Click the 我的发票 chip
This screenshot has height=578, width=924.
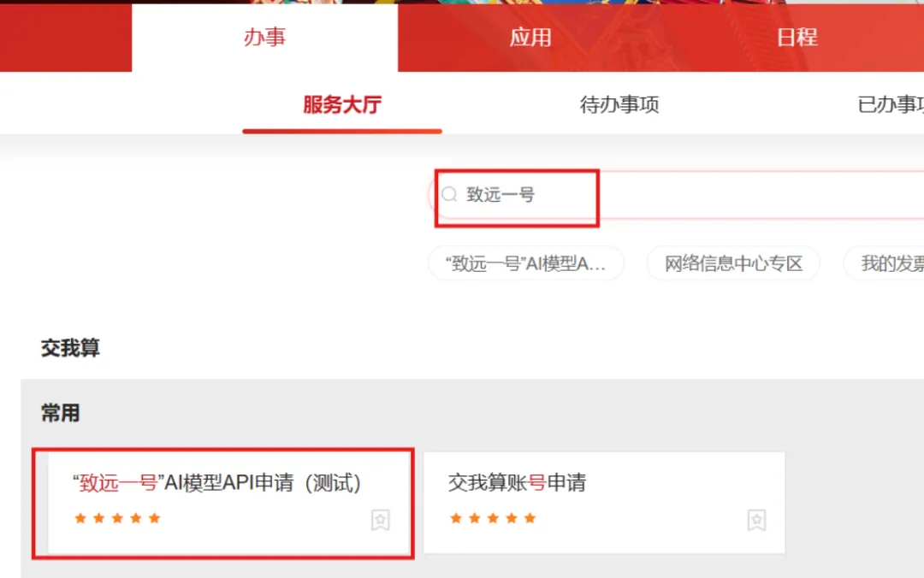[884, 263]
